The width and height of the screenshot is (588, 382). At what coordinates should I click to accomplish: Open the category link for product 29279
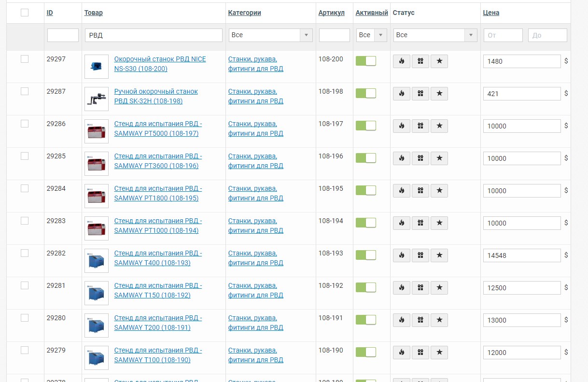(255, 355)
